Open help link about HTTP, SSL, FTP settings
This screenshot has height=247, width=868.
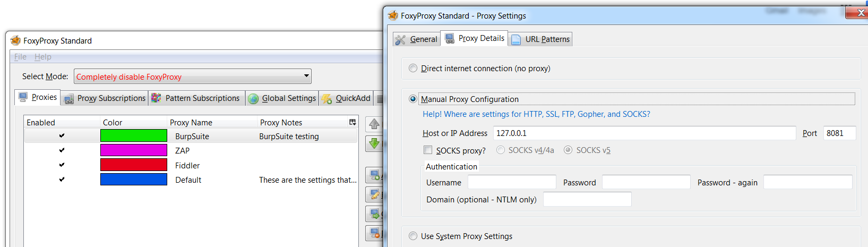click(536, 114)
